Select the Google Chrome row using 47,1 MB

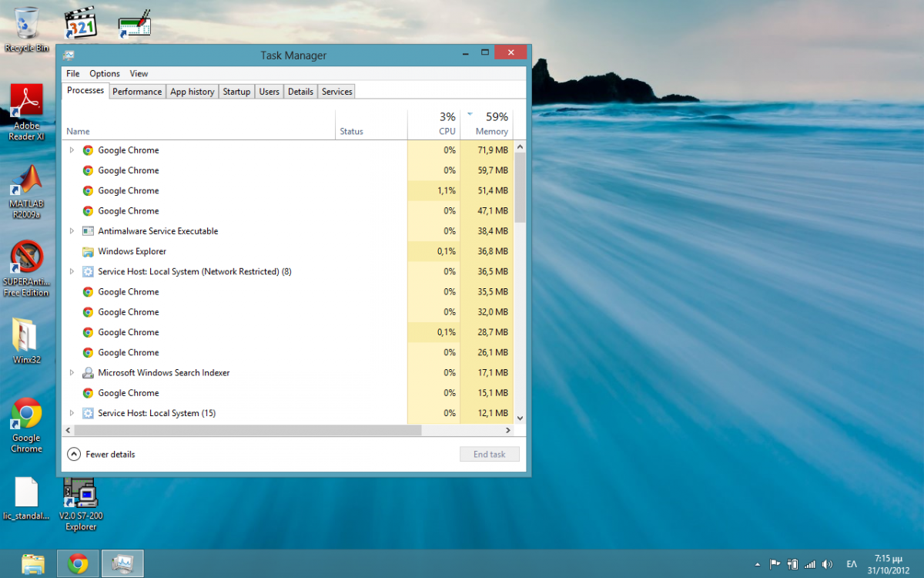click(288, 210)
